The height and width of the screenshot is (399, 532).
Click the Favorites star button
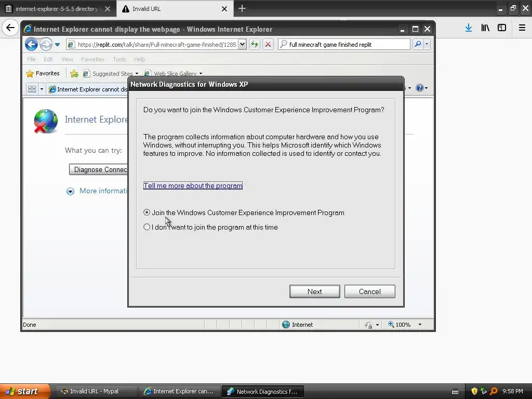43,73
